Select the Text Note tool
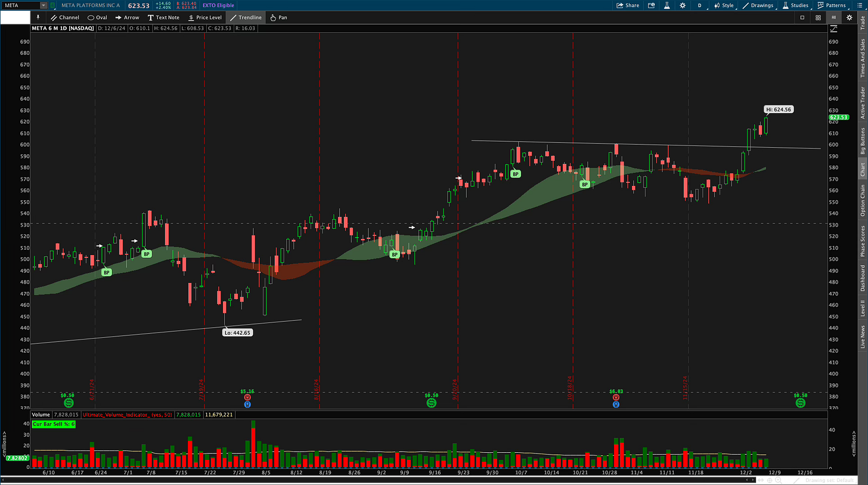 (163, 17)
